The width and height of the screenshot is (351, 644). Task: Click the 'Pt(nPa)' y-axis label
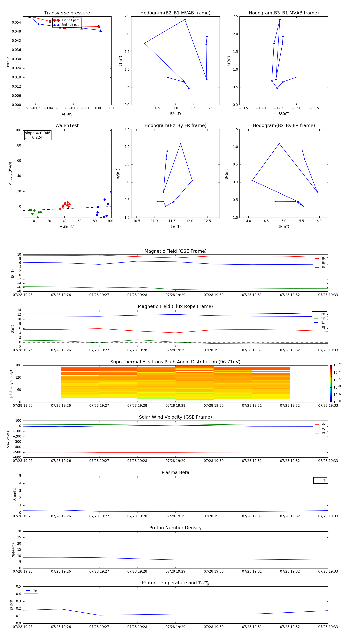[8, 61]
